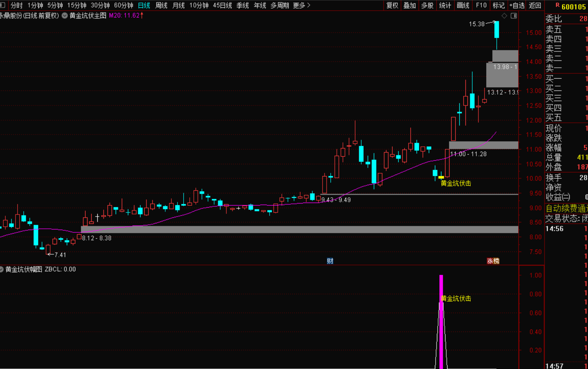This screenshot has width=588, height=369.
Task: Expand the 更多 periods chevron
Action: click(x=309, y=5)
